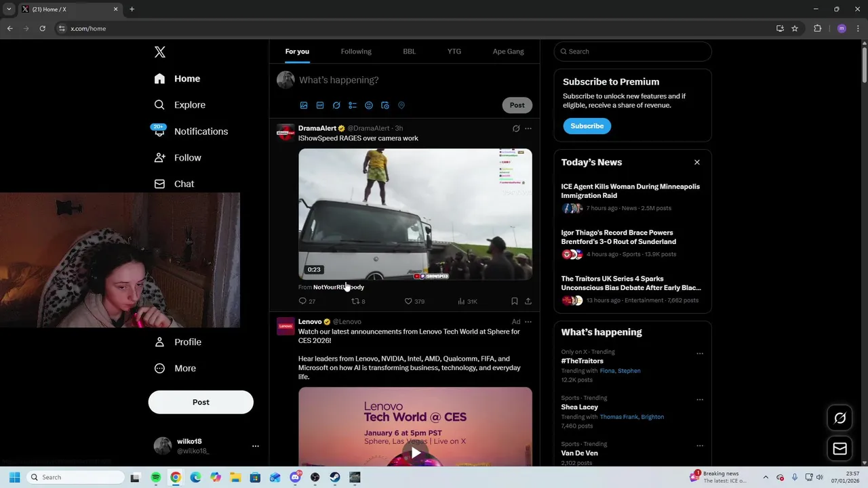The width and height of the screenshot is (868, 488).
Task: Play the IShowSpeed truck video
Action: click(415, 214)
